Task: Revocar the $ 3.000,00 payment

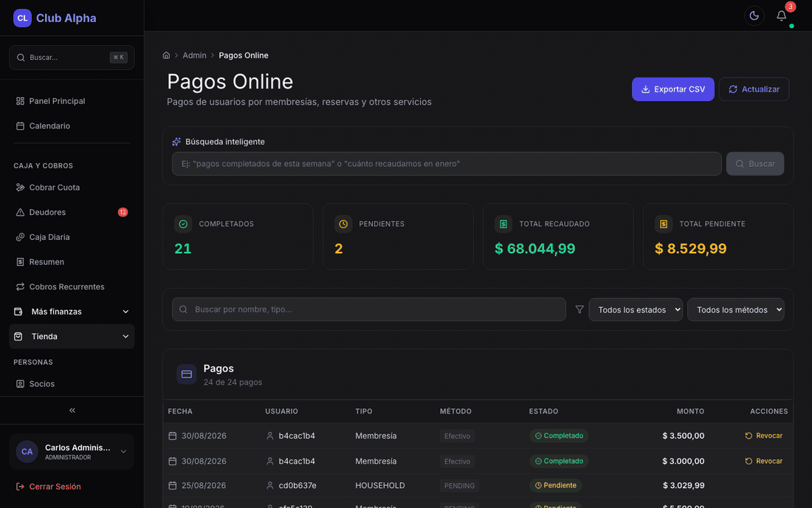Action: click(764, 461)
